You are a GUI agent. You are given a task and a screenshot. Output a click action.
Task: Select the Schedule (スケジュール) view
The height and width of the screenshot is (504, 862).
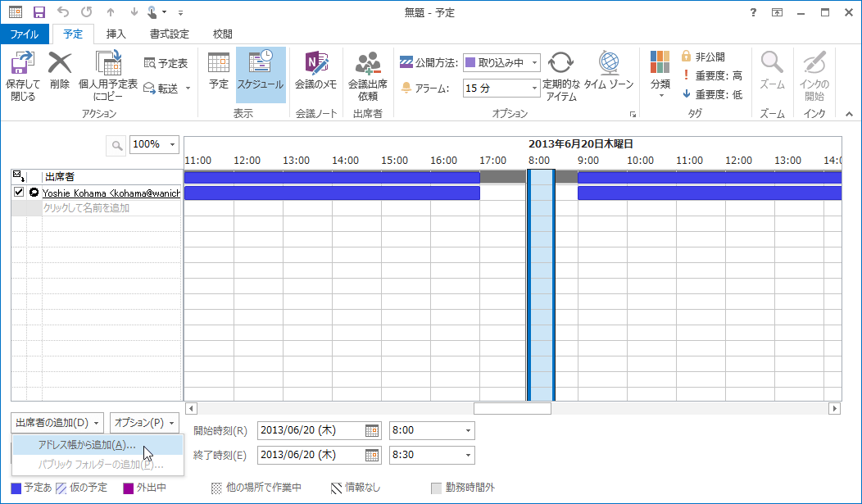[x=261, y=75]
